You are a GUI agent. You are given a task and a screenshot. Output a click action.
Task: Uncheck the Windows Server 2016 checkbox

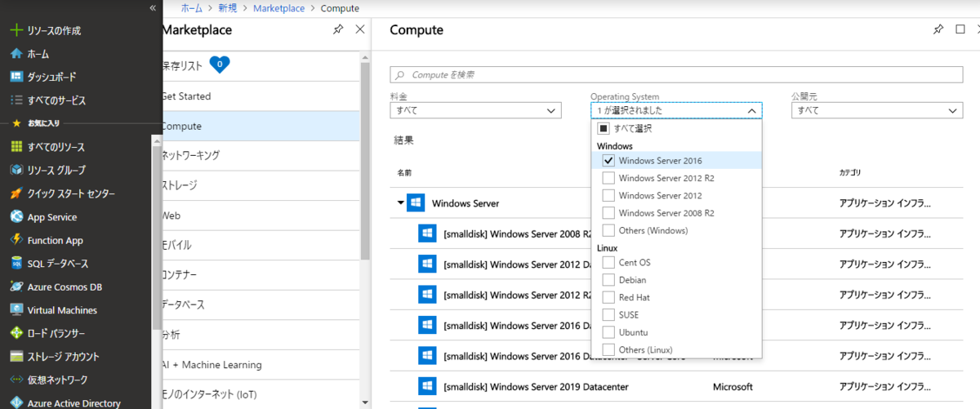[x=608, y=161]
